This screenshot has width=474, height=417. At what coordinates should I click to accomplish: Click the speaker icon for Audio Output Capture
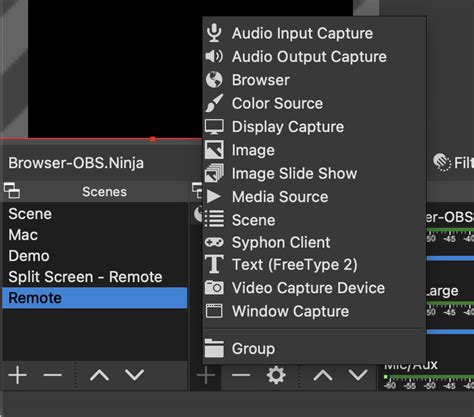coord(214,56)
